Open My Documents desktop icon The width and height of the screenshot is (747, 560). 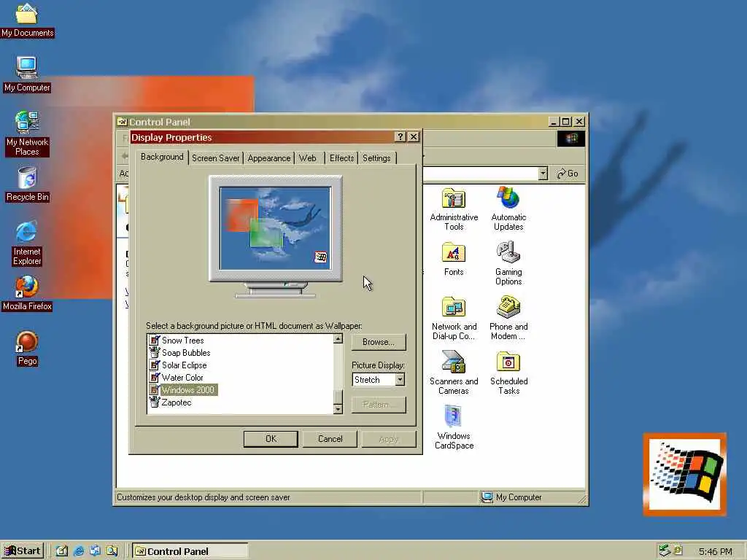[27, 20]
